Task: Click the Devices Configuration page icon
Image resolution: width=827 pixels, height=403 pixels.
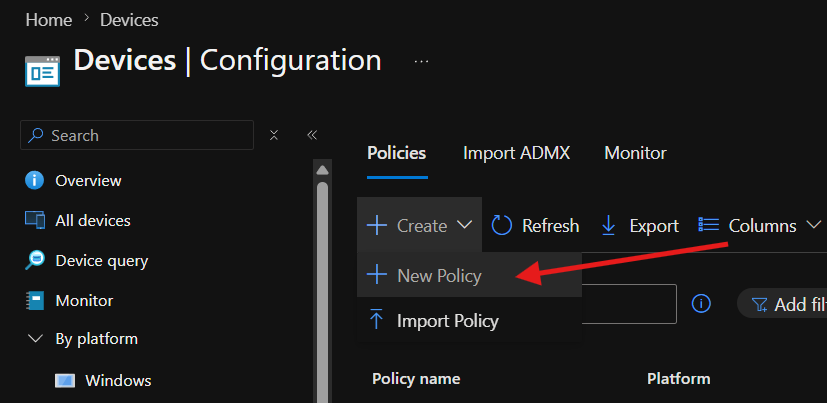Action: point(42,71)
